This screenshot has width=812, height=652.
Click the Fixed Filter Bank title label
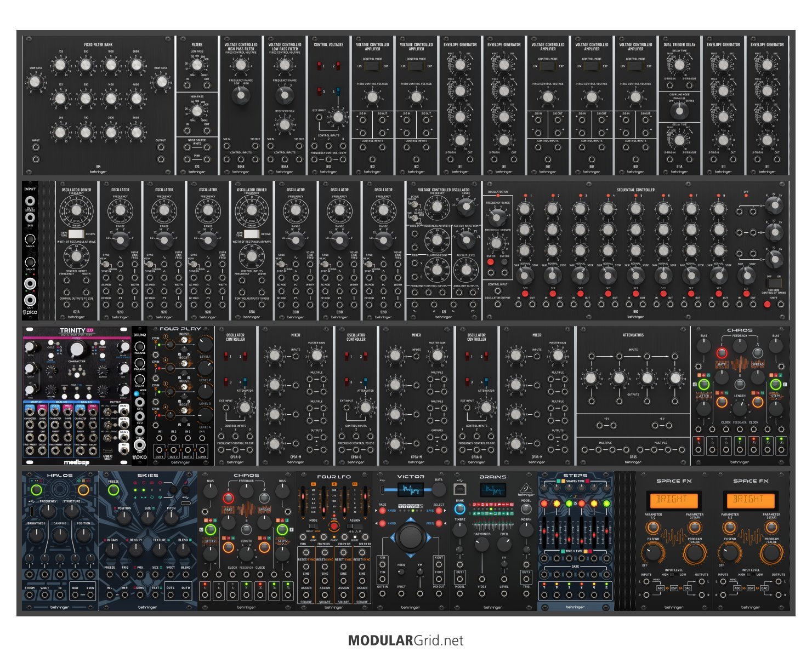[x=98, y=45]
